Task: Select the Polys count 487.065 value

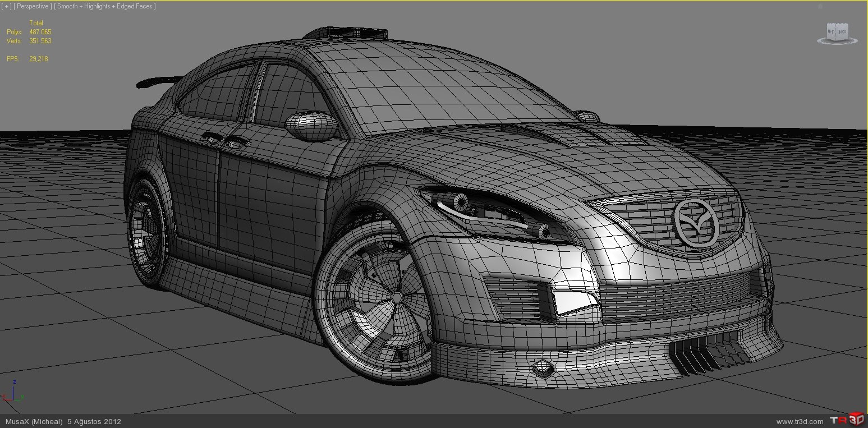Action: pos(40,32)
